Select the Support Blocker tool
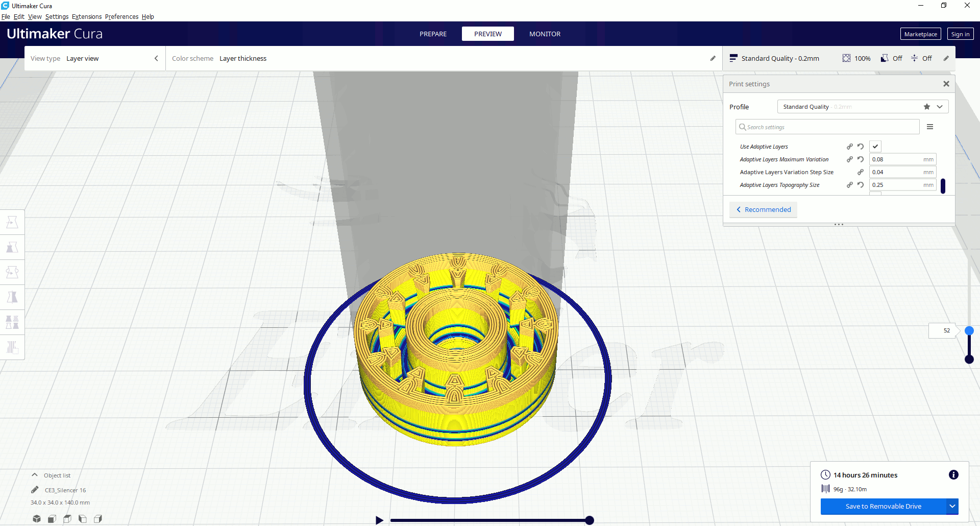 12,347
